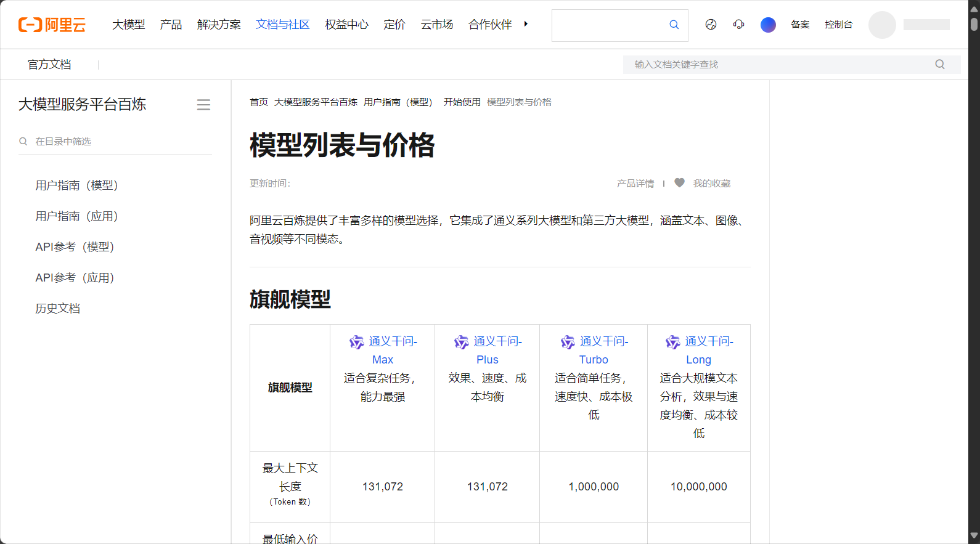Click the 我的收藏 link
The height and width of the screenshot is (544, 980).
coord(712,184)
